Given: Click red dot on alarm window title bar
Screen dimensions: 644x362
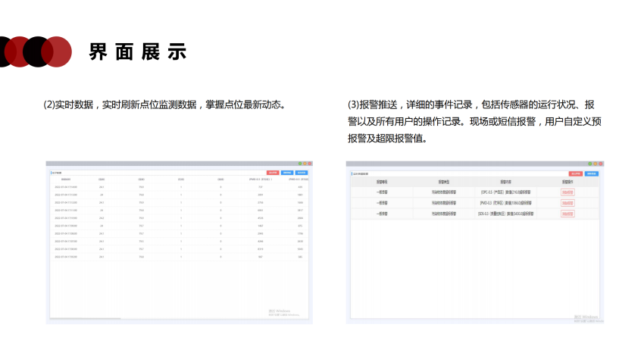Looking at the screenshot, I should [x=601, y=164].
